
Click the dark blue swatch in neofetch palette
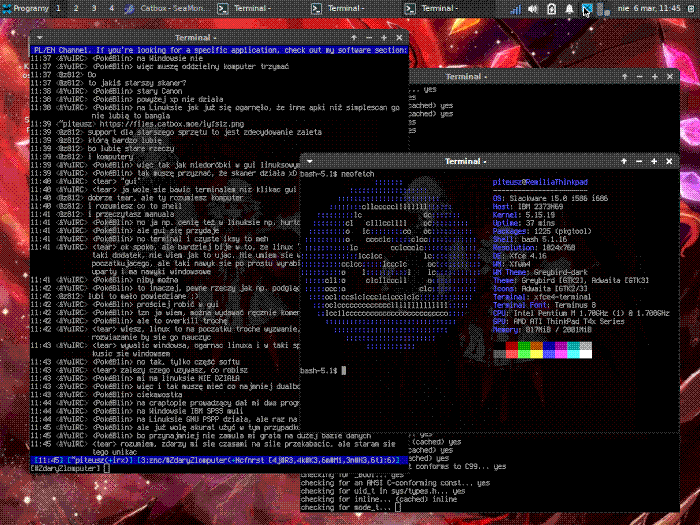point(549,346)
